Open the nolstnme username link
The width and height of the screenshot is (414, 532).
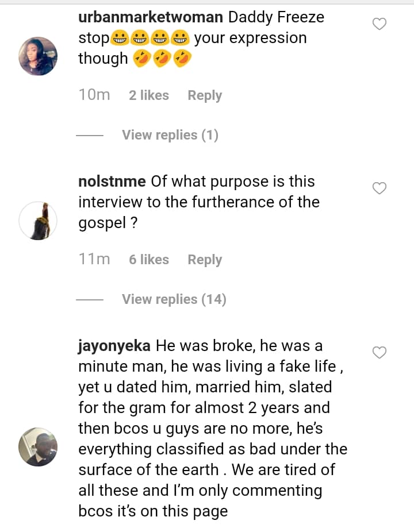113,182
